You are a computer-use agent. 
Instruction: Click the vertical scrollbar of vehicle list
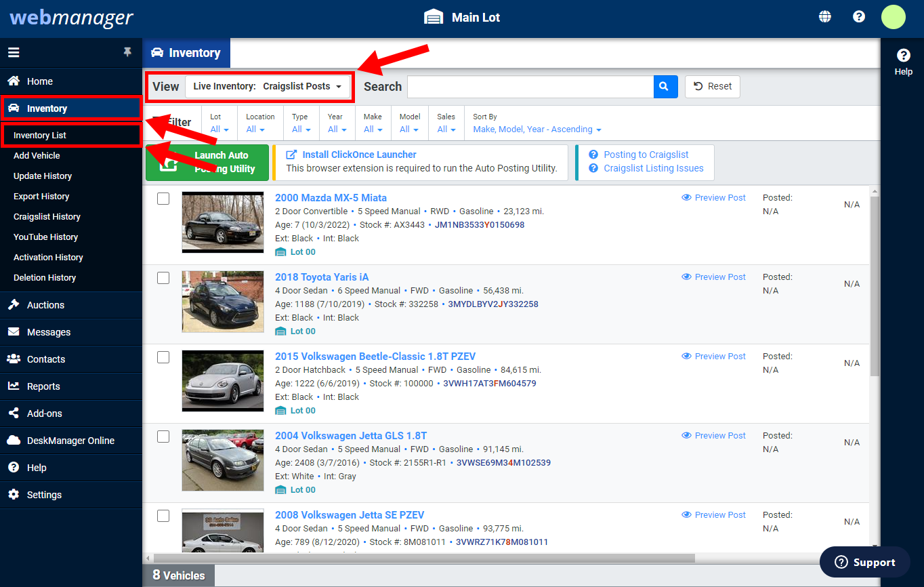pos(875,285)
